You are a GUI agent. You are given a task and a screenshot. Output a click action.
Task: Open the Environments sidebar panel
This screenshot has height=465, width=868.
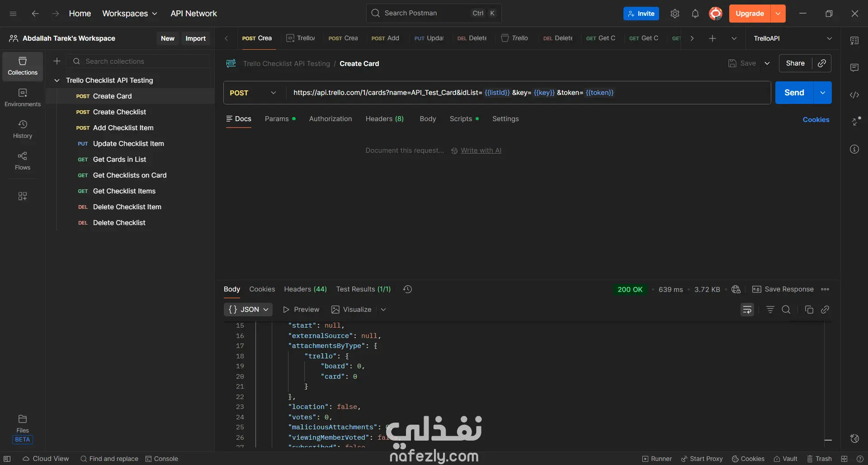23,98
